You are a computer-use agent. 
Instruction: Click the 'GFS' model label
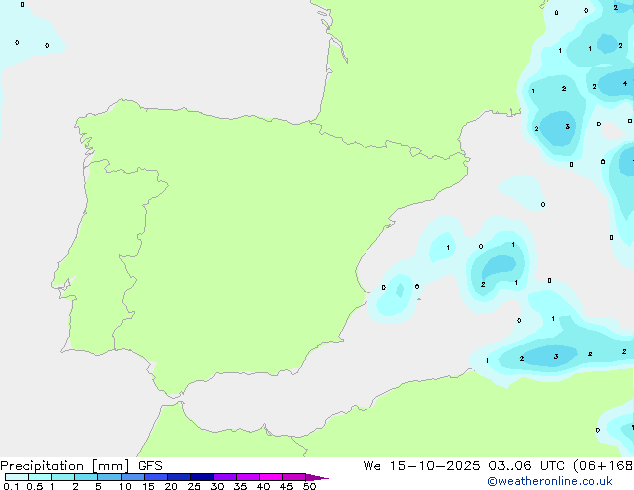click(150, 466)
